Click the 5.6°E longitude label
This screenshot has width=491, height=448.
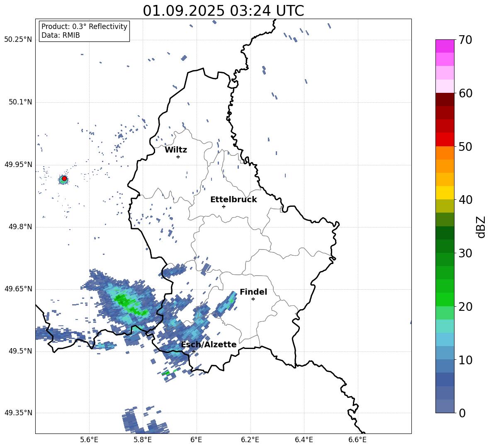tap(89, 440)
